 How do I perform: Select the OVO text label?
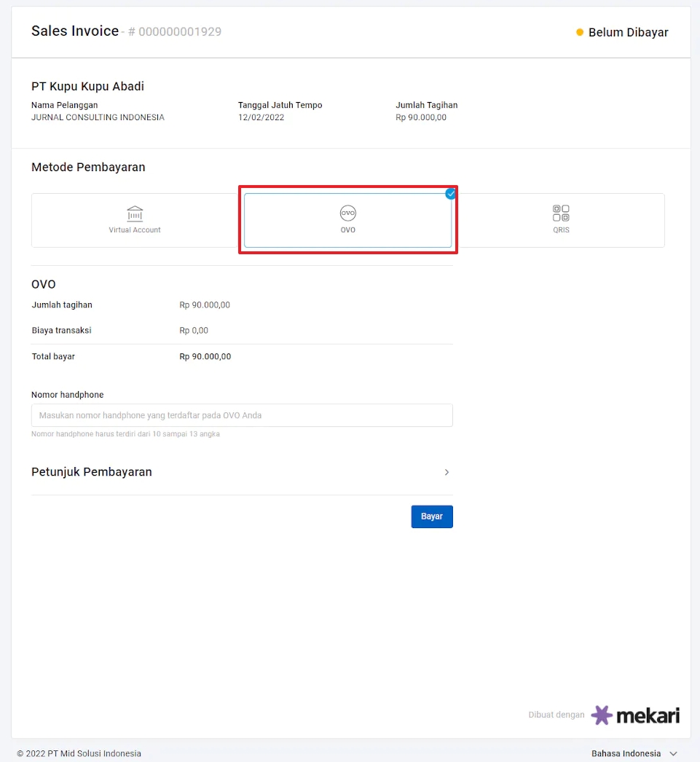point(348,230)
